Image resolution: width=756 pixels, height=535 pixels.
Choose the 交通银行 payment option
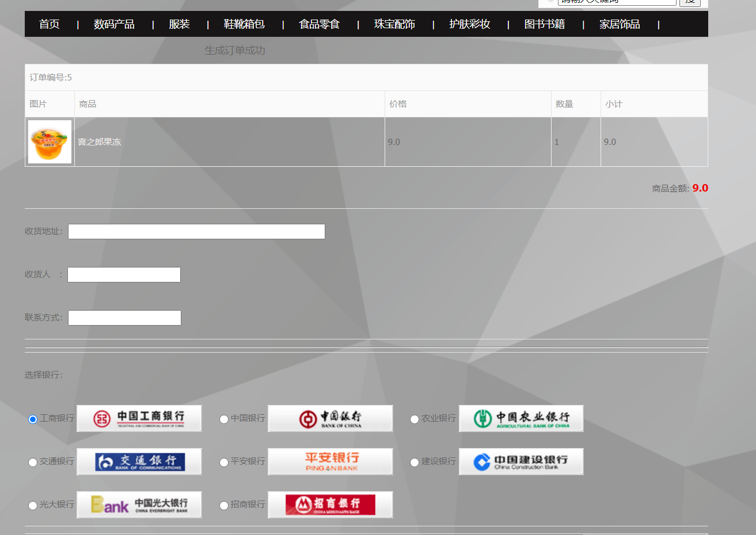[x=33, y=463]
